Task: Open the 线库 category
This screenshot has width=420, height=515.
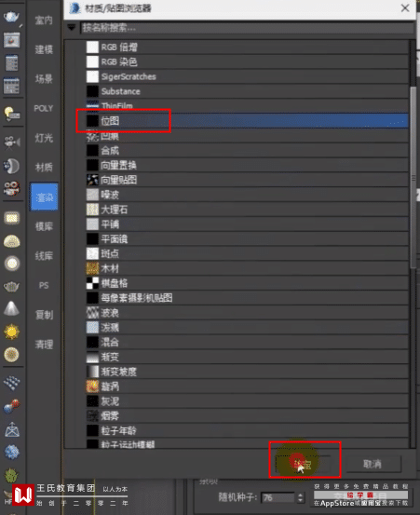Action: tap(44, 256)
